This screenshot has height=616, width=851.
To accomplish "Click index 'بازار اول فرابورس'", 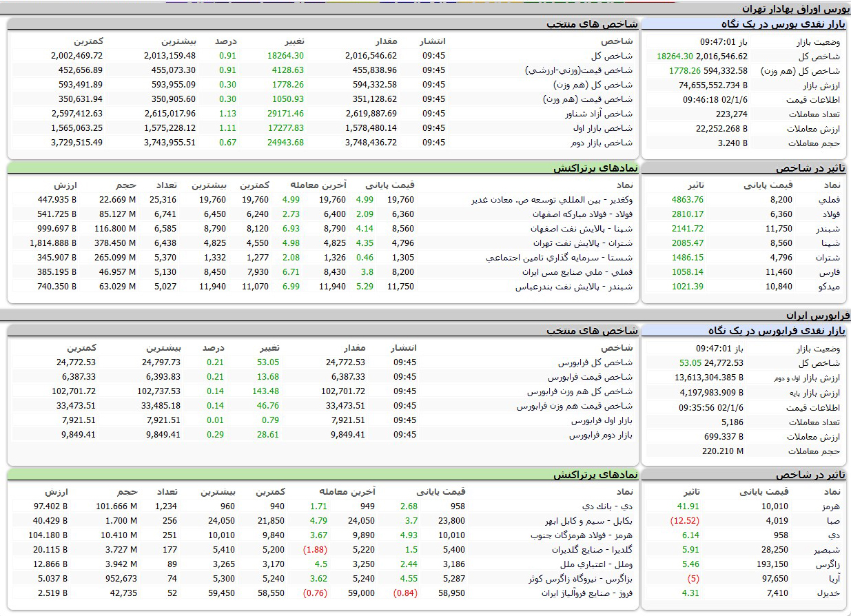I will pyautogui.click(x=600, y=420).
